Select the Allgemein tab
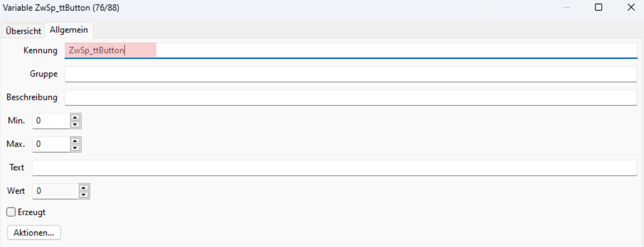 pos(69,30)
